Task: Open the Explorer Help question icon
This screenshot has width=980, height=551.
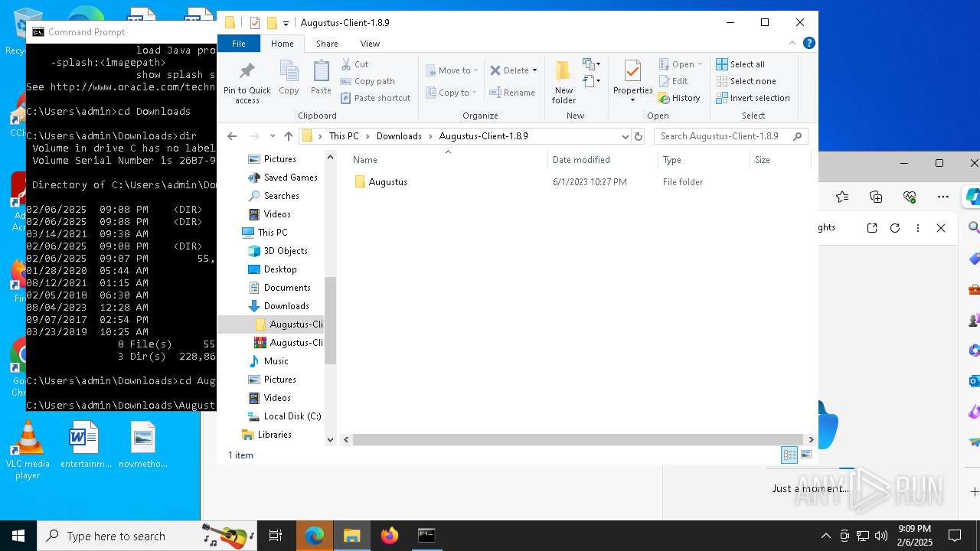Action: coord(808,43)
